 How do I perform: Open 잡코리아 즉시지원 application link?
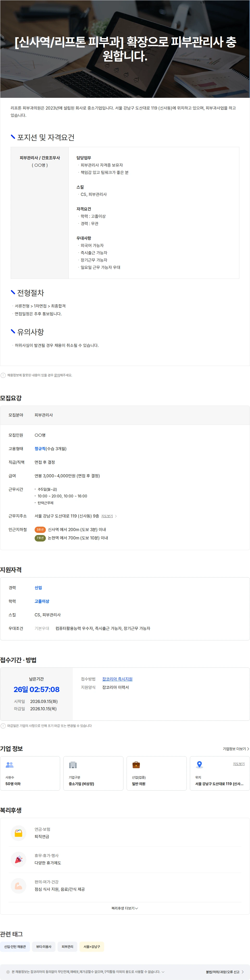pyautogui.click(x=117, y=679)
